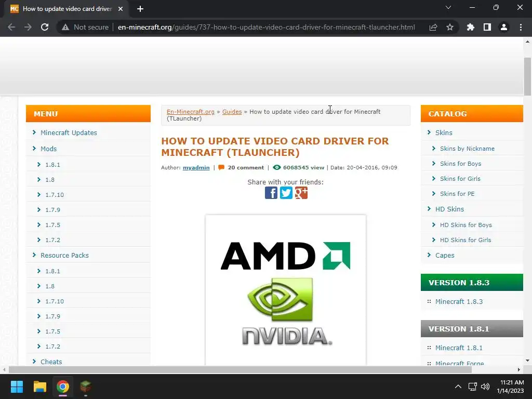Select version 1.7.2 under Mods
This screenshot has height=399, width=532.
52,240
